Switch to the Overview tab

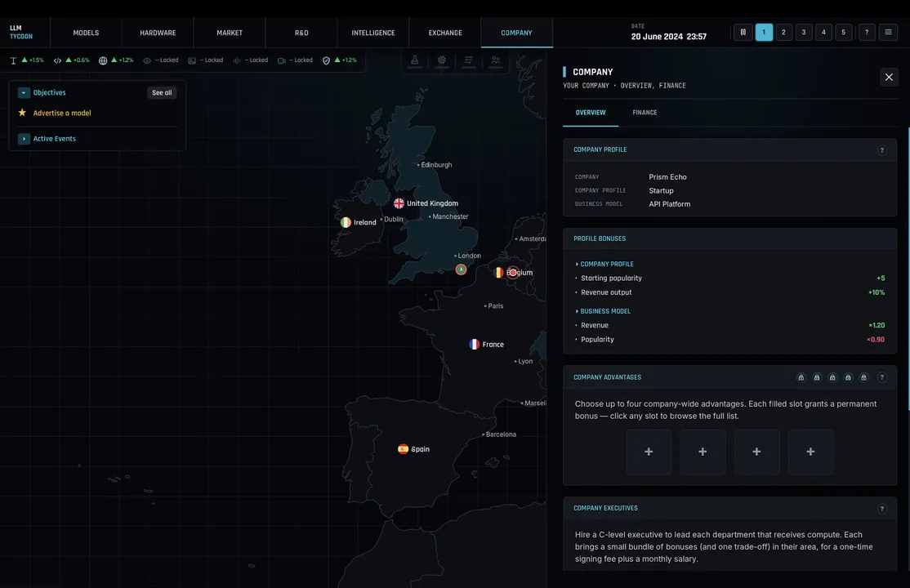click(591, 113)
